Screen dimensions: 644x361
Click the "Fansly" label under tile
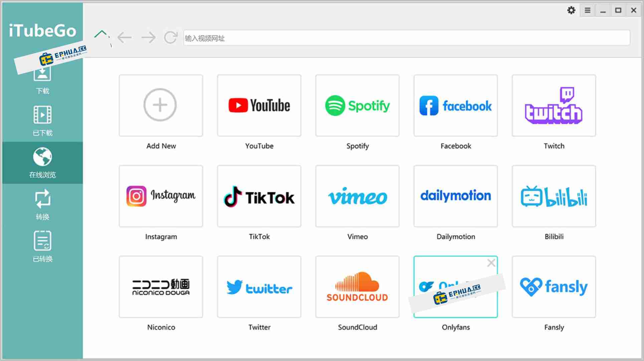pos(554,328)
